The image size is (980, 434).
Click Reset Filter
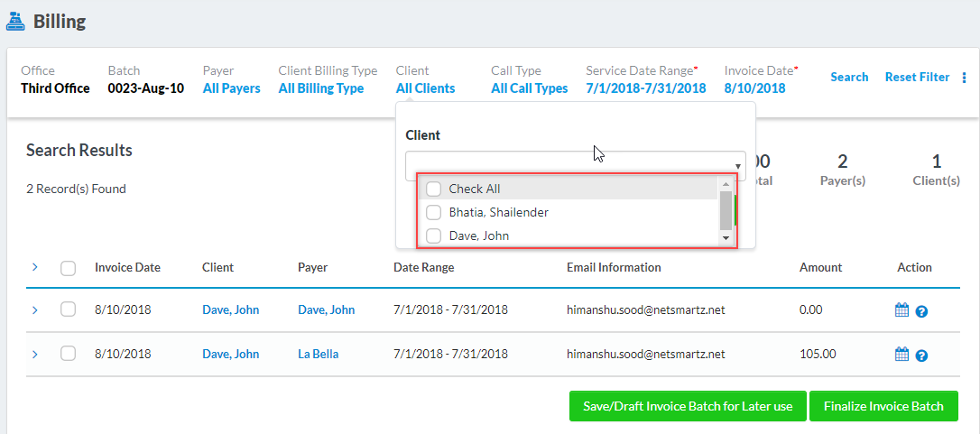tap(917, 78)
